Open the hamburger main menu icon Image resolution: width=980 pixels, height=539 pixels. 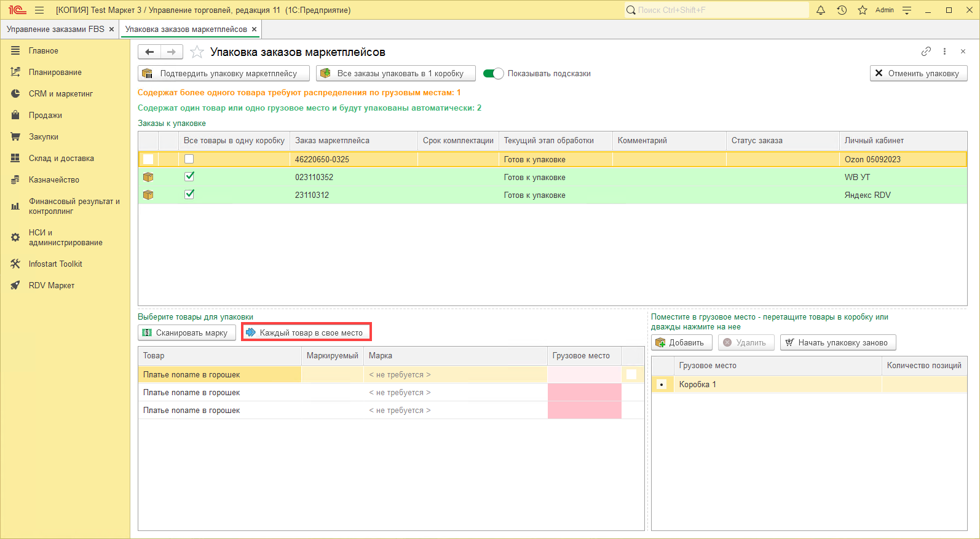(39, 10)
